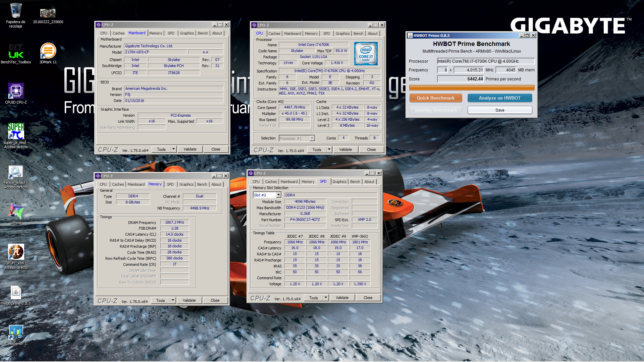Open the Papelera de reciclaje icon
Viewport: 644px width, 362px height.
click(16, 15)
